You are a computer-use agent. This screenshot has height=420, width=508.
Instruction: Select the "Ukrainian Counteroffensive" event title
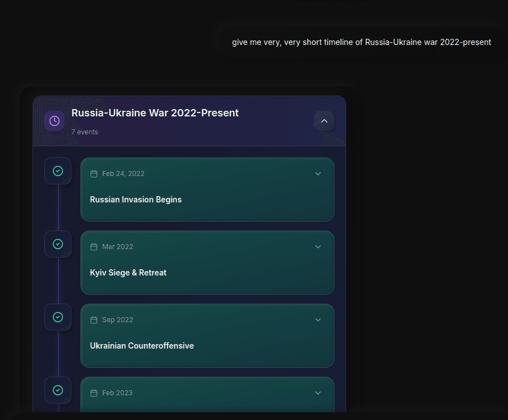coord(142,346)
